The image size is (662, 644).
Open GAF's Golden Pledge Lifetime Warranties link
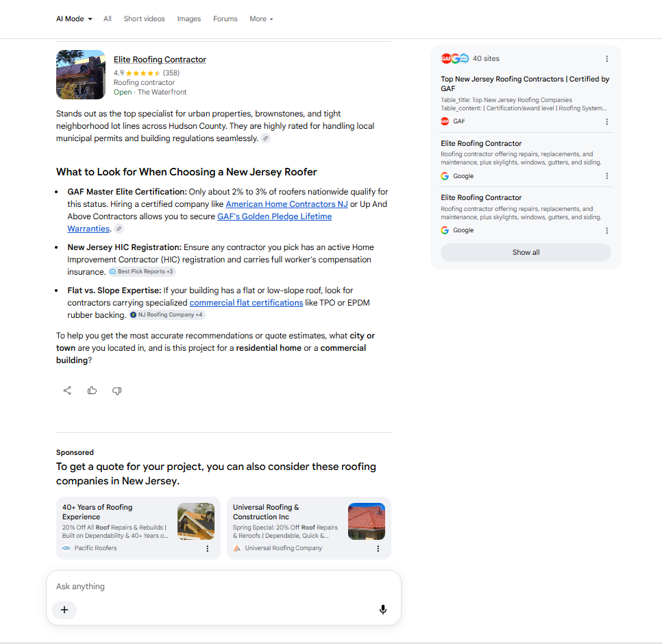274,216
